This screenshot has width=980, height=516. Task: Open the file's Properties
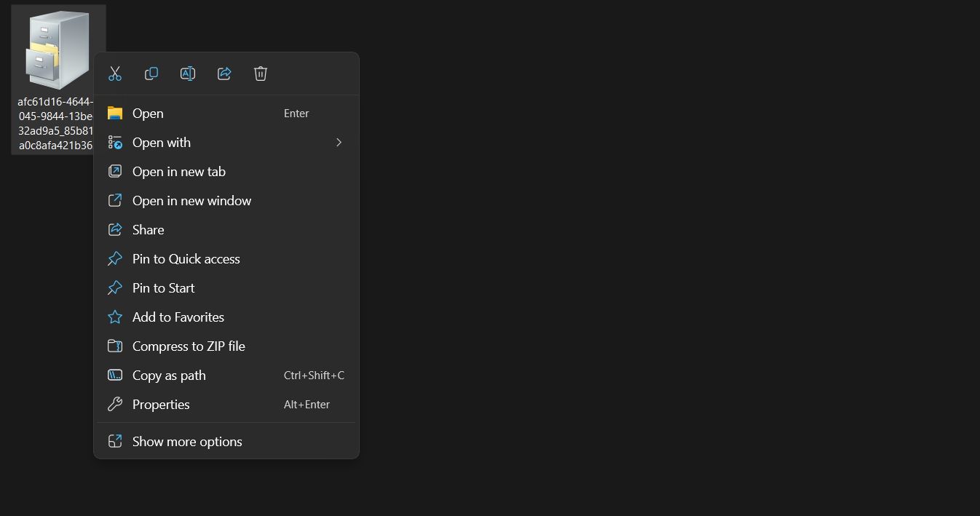coord(161,404)
